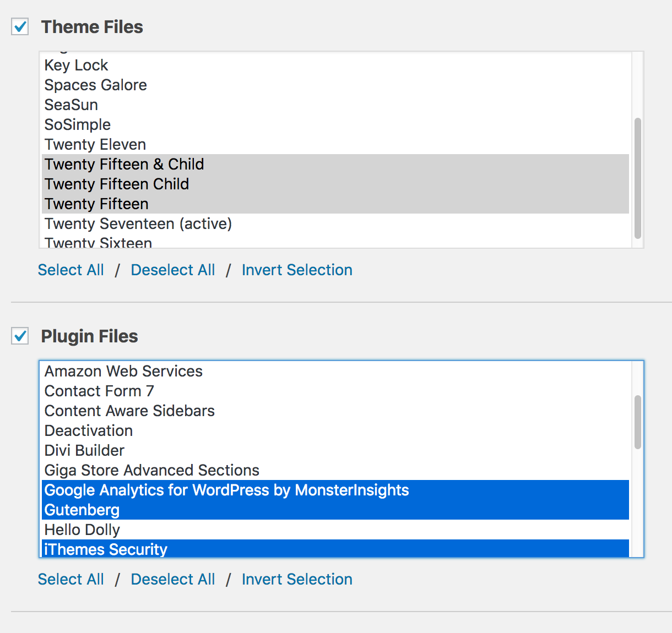The image size is (672, 633).
Task: Click Deselect All under Plugin Files
Action: [x=172, y=579]
